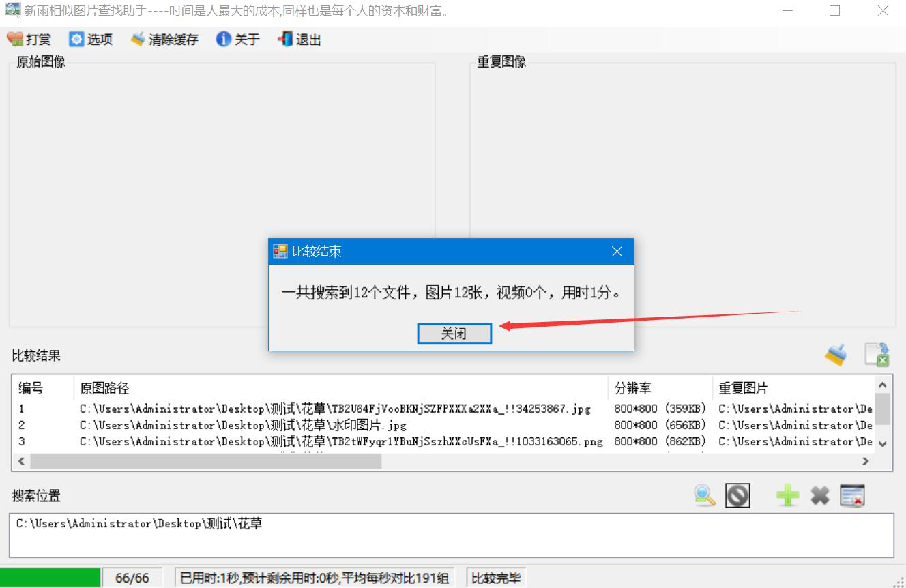Viewport: 906px width, 588px height.
Task: Minimize the 新雨相似图片查找助手 window
Action: [x=787, y=11]
